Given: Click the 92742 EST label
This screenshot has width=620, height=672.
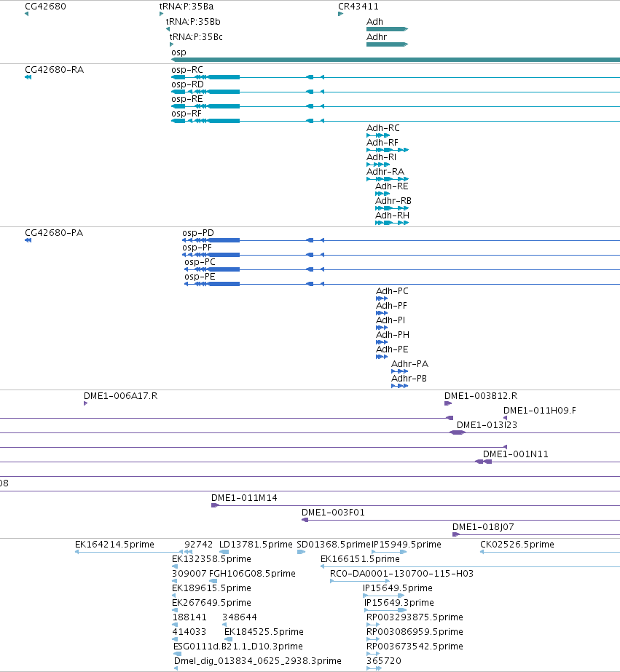Looking at the screenshot, I should (198, 545).
